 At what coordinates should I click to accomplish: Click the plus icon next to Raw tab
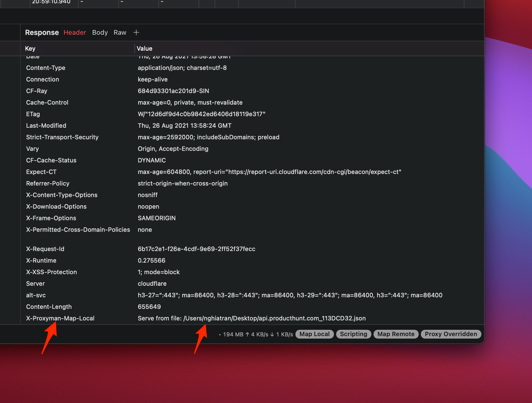136,32
